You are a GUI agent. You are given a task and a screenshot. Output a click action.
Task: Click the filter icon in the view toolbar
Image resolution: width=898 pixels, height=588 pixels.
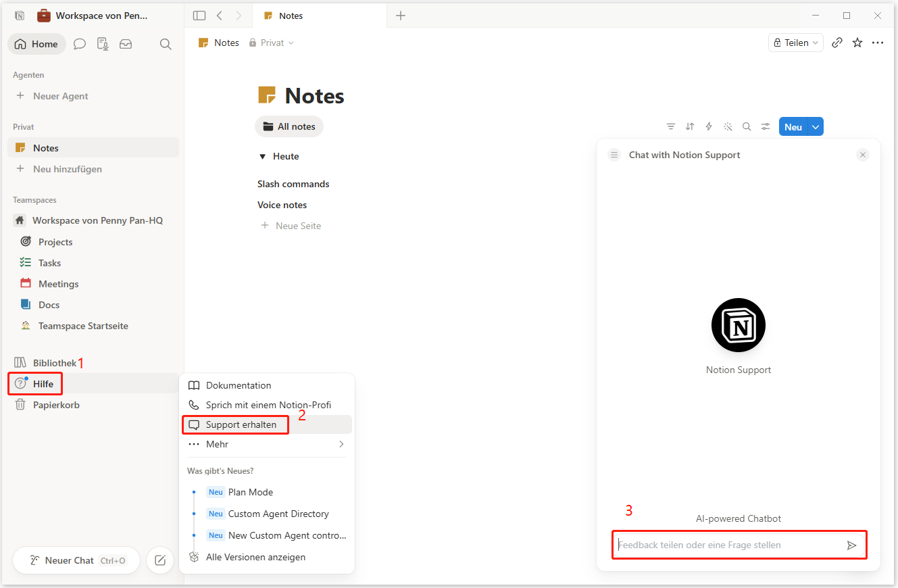coord(671,126)
